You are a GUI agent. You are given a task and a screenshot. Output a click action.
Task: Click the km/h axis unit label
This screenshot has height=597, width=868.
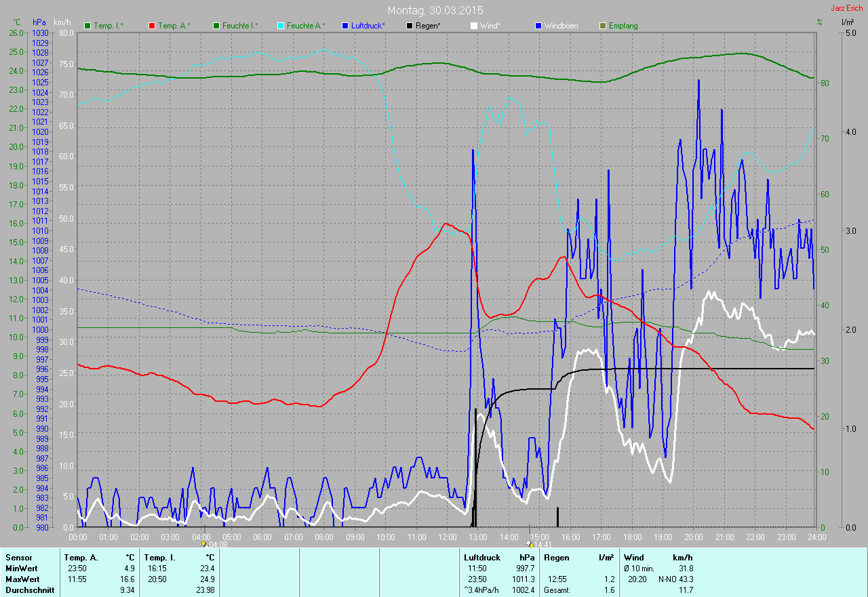tap(62, 22)
